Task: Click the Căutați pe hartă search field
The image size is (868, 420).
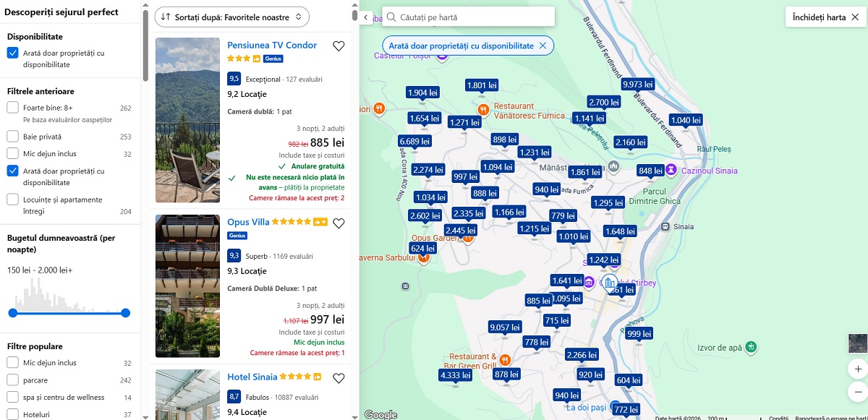Action: [467, 17]
